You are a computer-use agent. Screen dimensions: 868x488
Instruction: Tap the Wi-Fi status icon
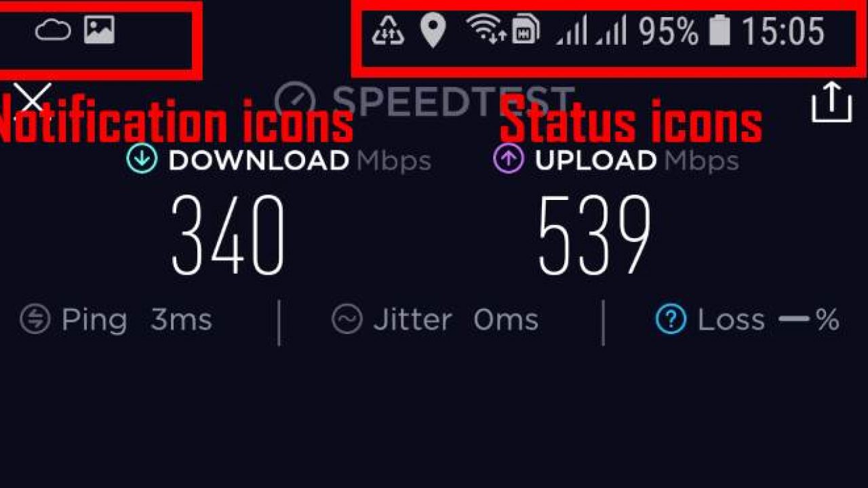coord(485,30)
